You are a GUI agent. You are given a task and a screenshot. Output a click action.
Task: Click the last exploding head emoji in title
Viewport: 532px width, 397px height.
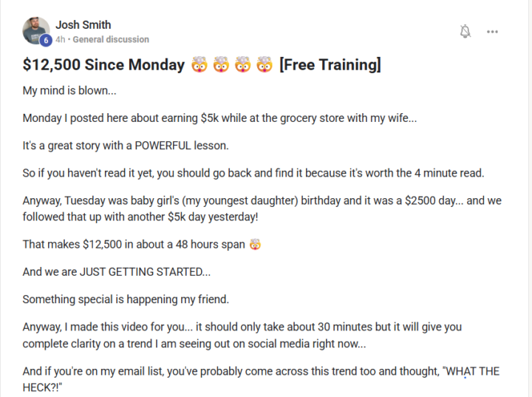[x=265, y=65]
